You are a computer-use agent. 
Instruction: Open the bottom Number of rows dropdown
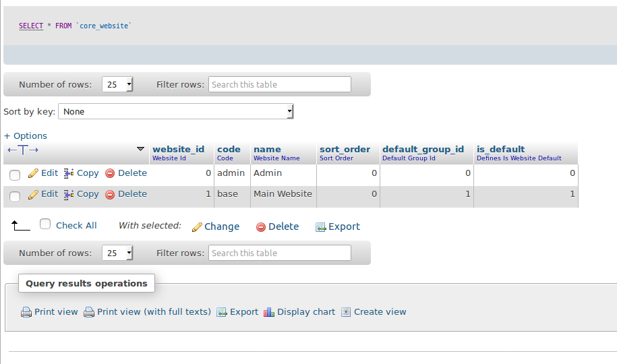coord(118,253)
